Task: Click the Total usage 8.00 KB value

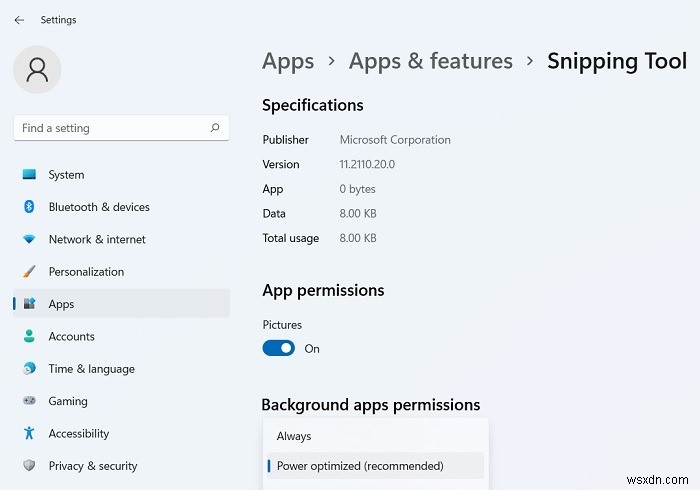Action: (358, 238)
